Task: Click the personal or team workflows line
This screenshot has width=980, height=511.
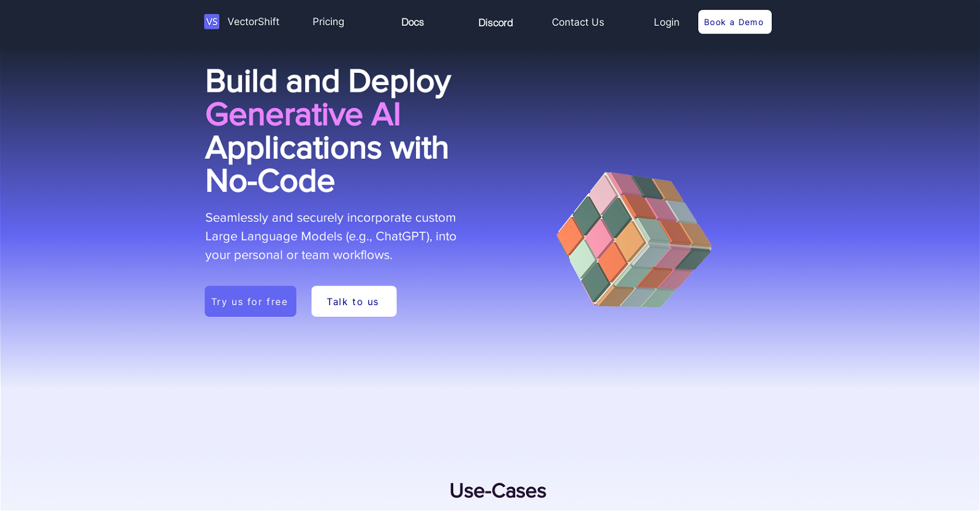Action: (x=298, y=255)
